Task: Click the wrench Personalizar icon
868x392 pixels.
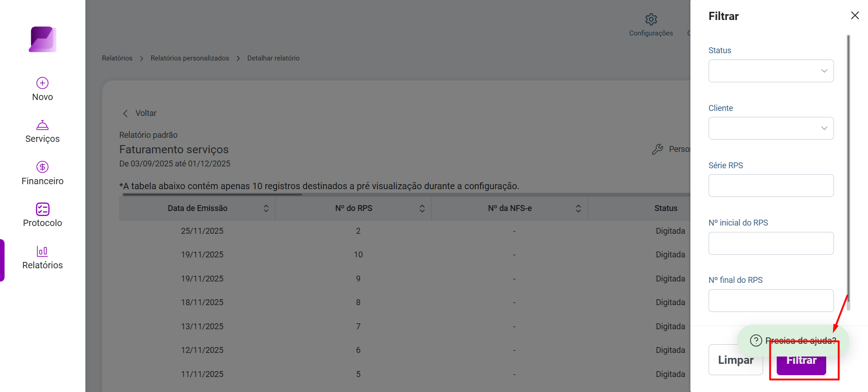Action: [x=657, y=149]
